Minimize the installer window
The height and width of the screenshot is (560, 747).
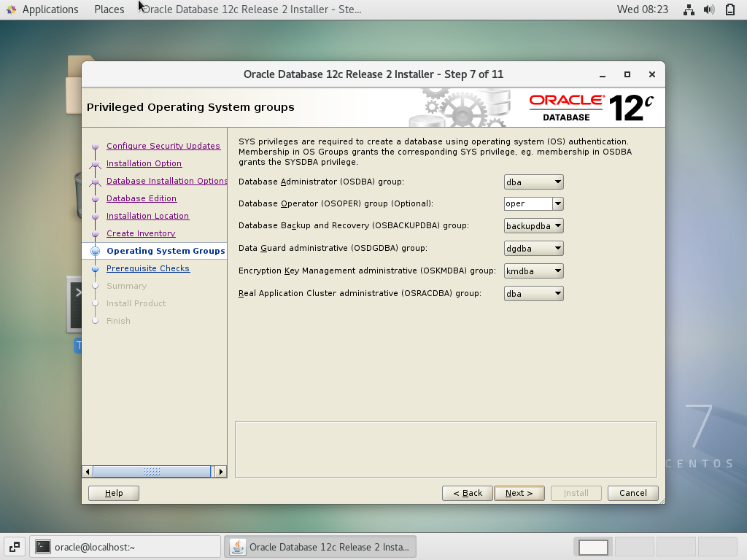click(x=603, y=75)
